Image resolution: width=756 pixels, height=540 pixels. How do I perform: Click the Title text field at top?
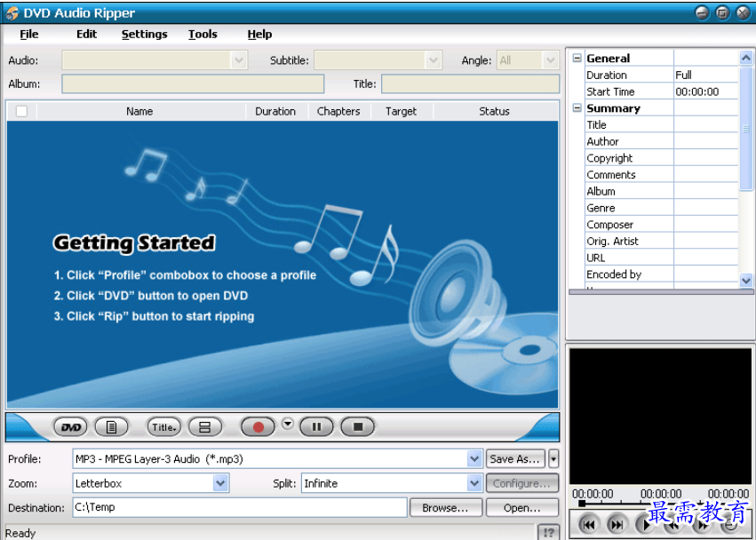tap(470, 83)
